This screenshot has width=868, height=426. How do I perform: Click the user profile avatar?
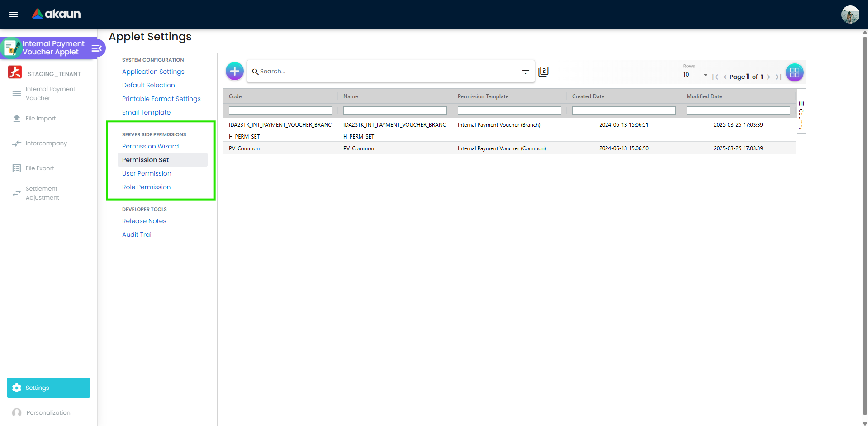[x=850, y=14]
